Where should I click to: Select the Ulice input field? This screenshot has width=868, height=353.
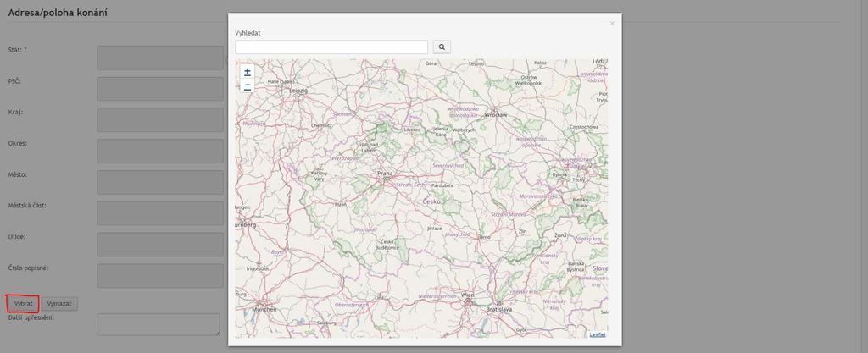(160, 244)
